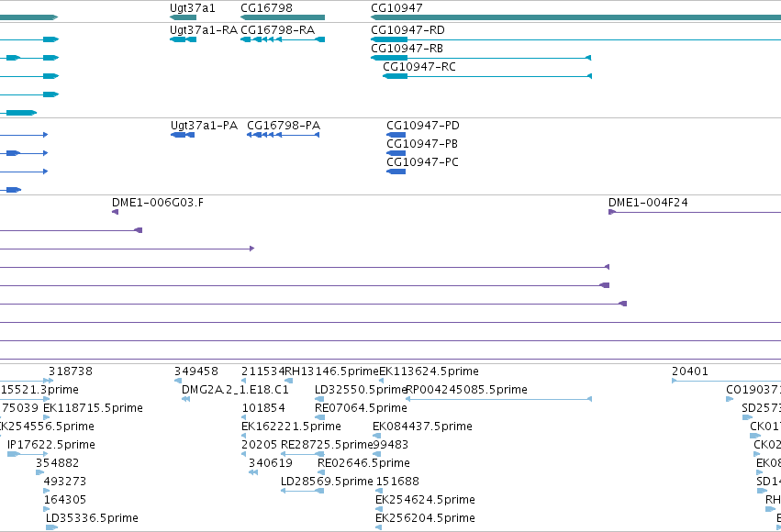Select the CG10947-PC protein block
This screenshot has width=781, height=532.
[396, 172]
